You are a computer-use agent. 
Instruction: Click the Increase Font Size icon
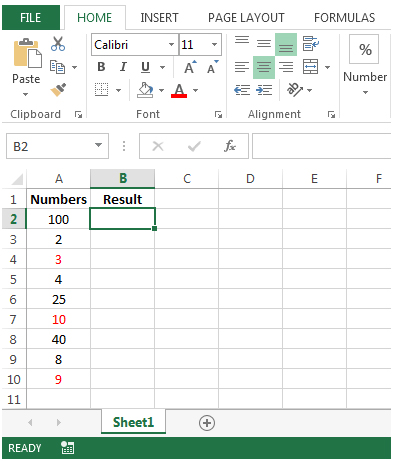click(x=190, y=67)
